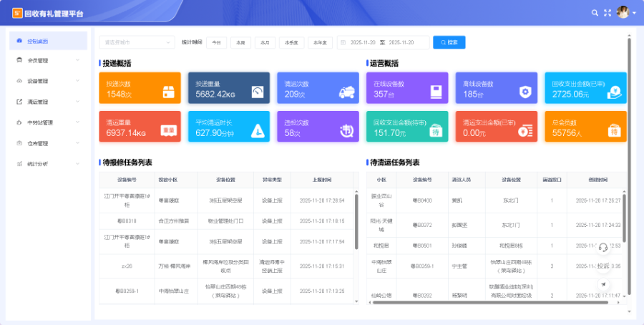The image size is (644, 325).
Task: Click the user avatar picture
Action: point(623,12)
